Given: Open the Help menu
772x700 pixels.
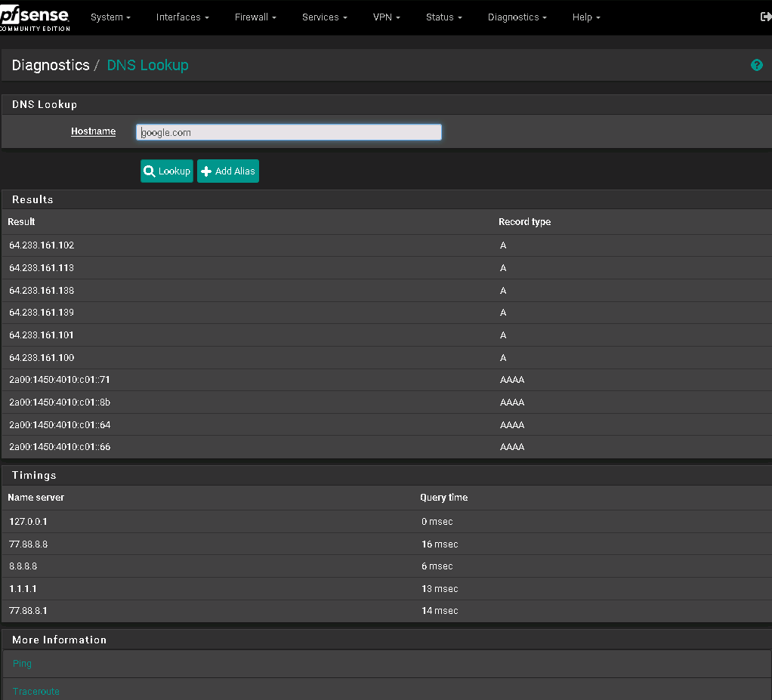Looking at the screenshot, I should 586,17.
